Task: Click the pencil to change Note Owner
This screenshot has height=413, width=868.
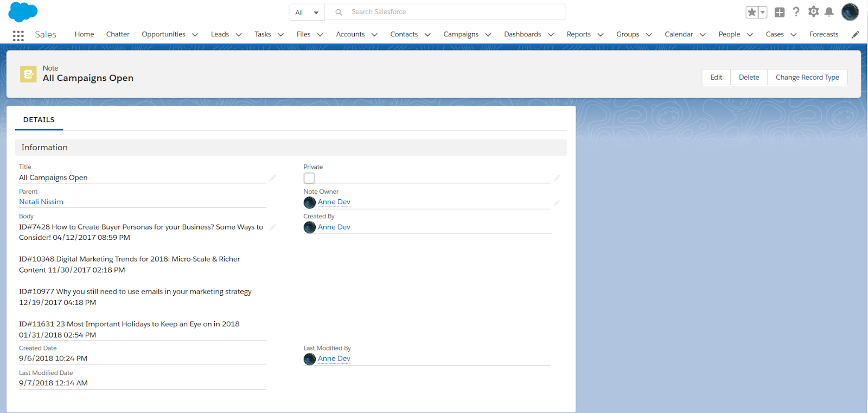Action: click(x=557, y=202)
